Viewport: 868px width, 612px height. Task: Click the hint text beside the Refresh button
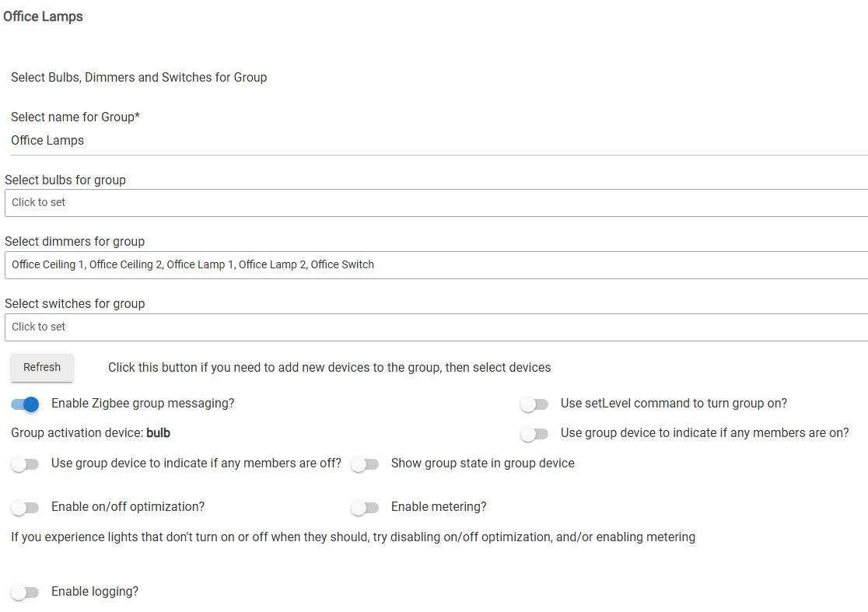329,368
